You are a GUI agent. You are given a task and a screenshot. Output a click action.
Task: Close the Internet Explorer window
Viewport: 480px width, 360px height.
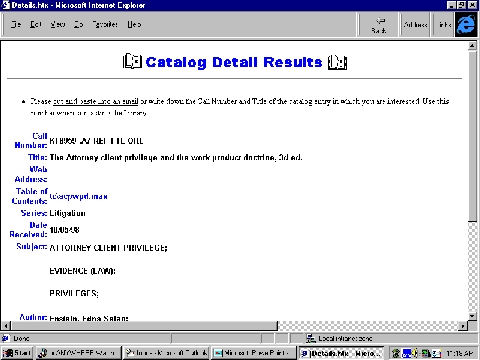(473, 5)
